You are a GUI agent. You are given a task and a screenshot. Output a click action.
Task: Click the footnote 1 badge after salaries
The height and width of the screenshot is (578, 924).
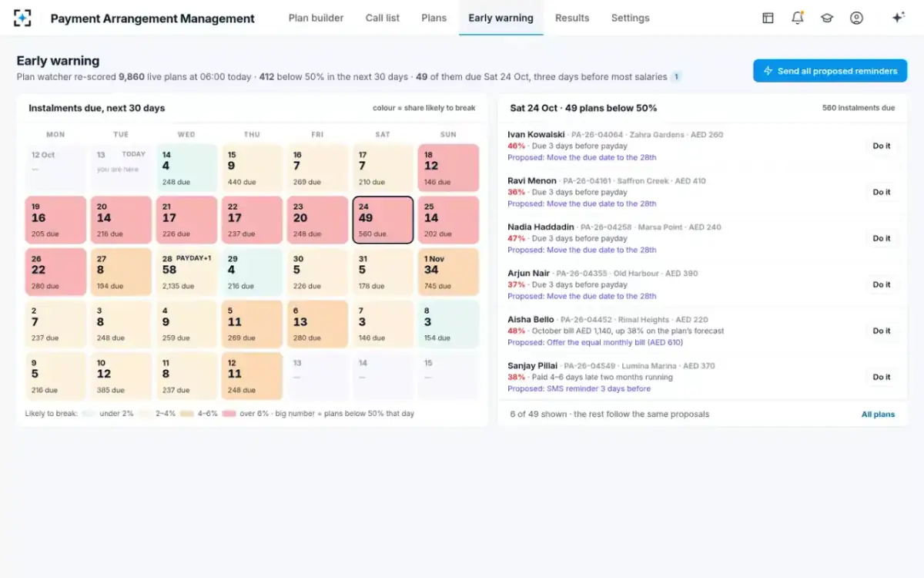click(x=676, y=76)
